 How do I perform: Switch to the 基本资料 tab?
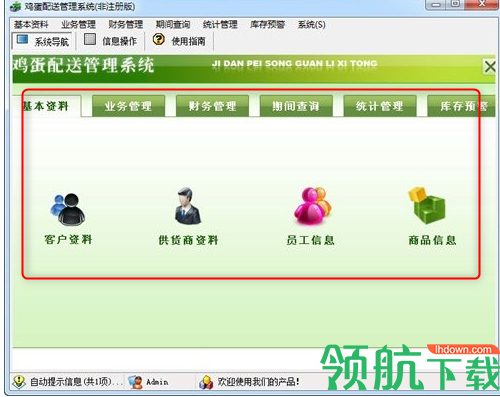(47, 106)
